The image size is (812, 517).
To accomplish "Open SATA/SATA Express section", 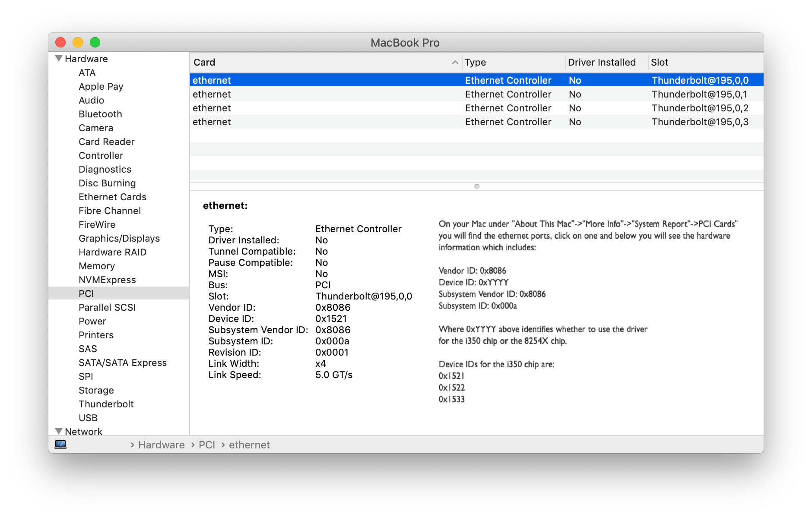I will click(x=123, y=363).
